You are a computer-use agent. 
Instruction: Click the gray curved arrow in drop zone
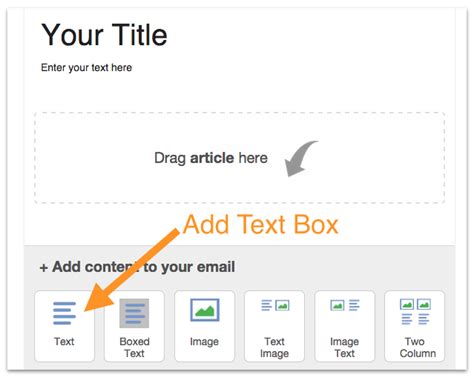click(x=301, y=158)
